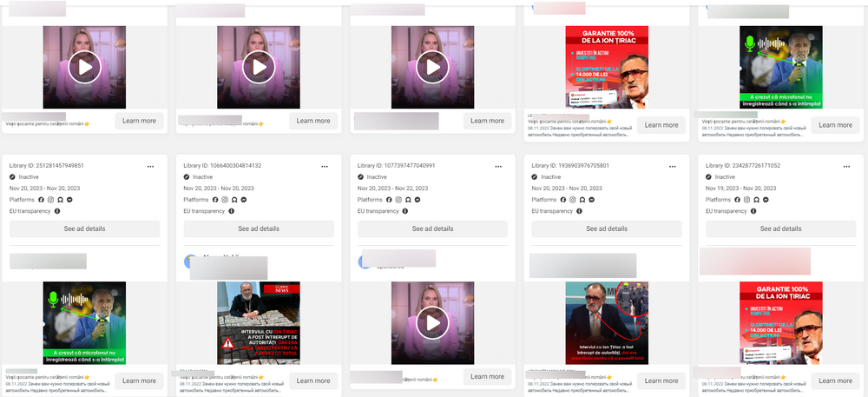The image size is (868, 397).
Task: Open the interrupted interview thumbnail of ad 1936903976705801
Action: point(607,323)
